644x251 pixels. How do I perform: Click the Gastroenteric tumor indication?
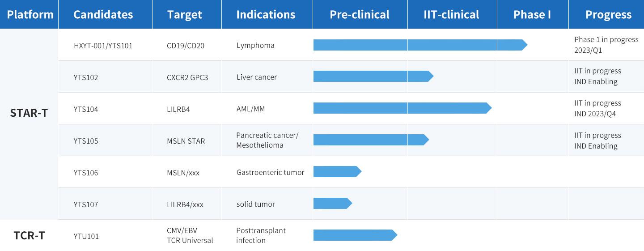270,172
